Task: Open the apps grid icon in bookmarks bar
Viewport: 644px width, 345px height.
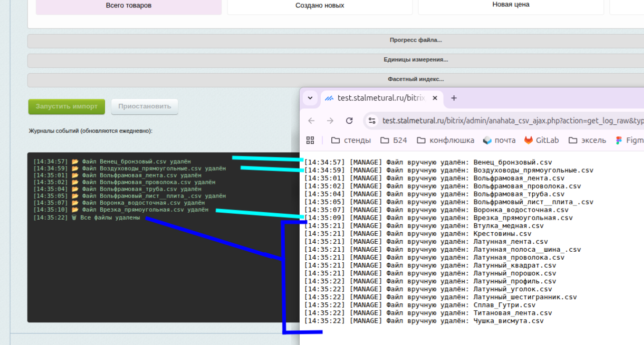Action: [x=310, y=140]
